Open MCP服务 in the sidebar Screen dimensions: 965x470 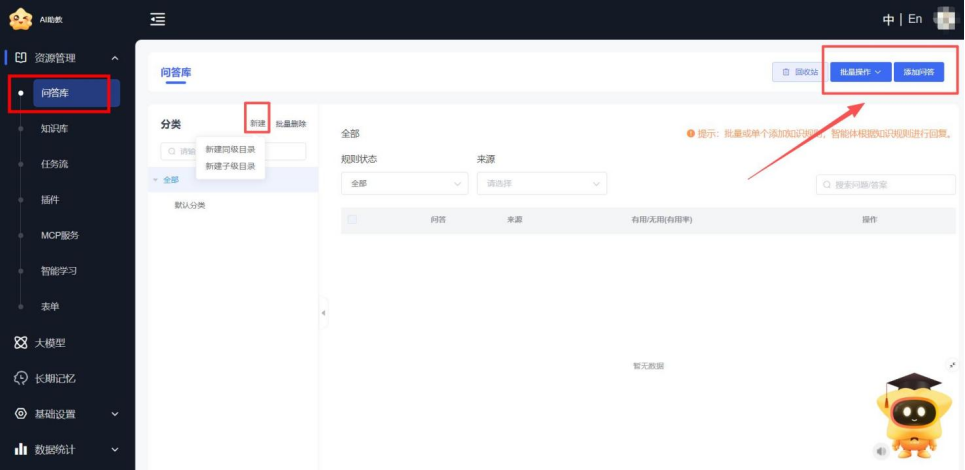(x=60, y=235)
